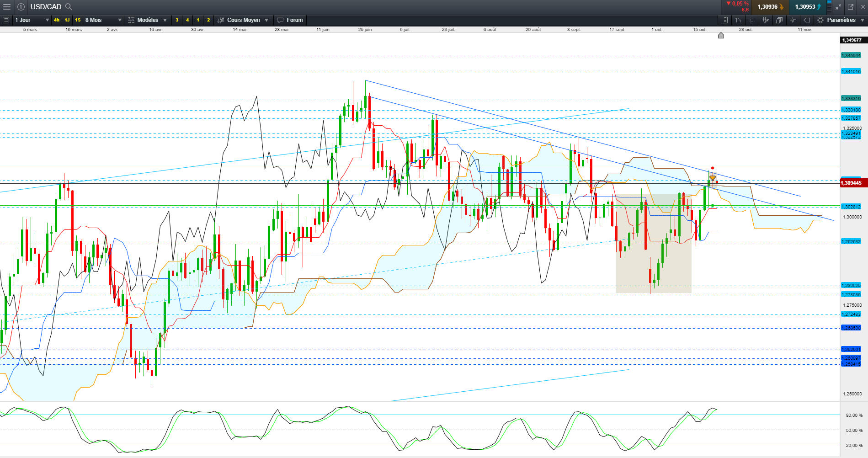Click the 0,05 % daily change value
The image size is (868, 458).
tap(740, 4)
